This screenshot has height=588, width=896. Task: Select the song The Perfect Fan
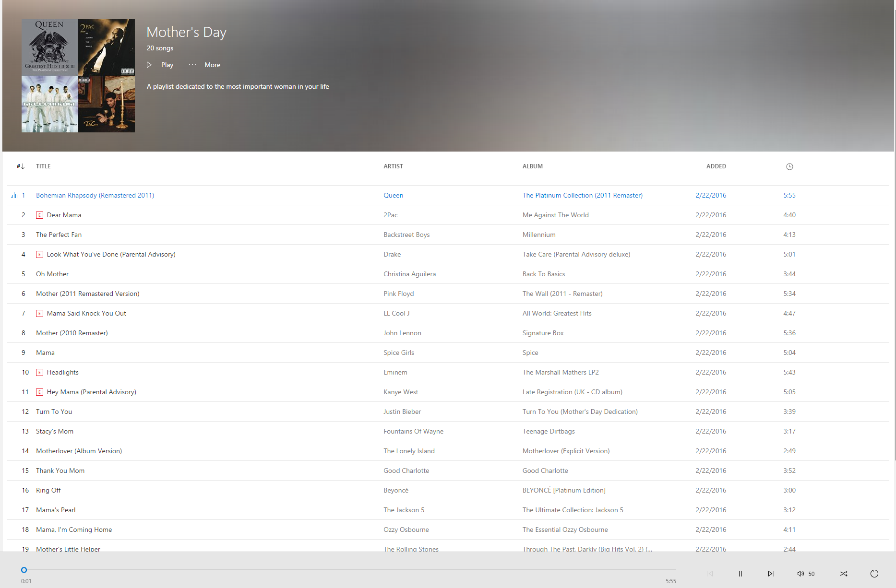coord(59,235)
